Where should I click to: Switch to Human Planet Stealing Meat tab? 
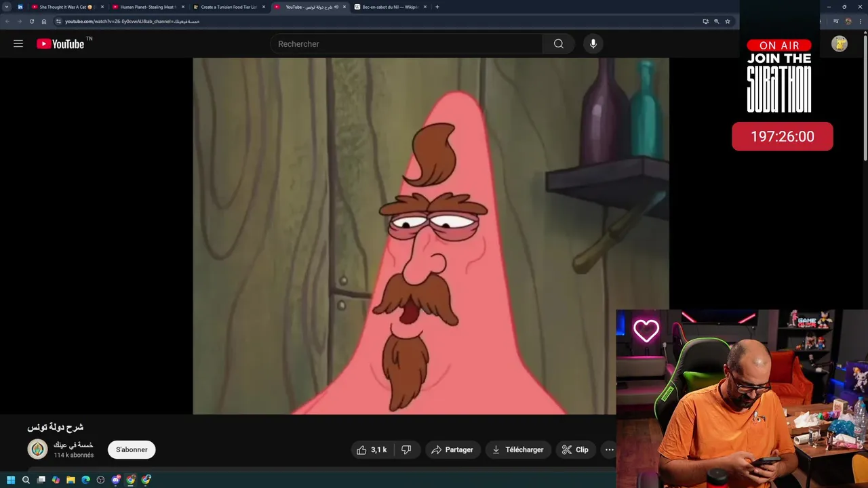click(148, 7)
